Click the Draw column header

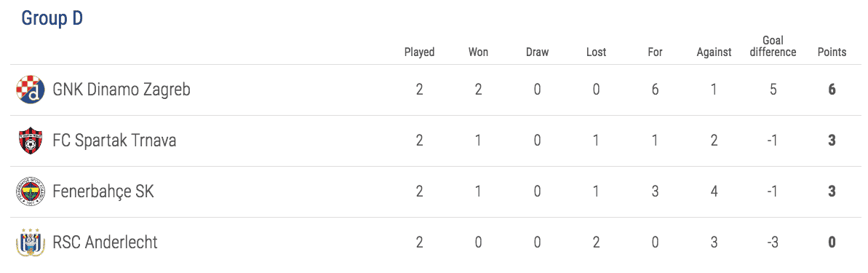coord(537,52)
